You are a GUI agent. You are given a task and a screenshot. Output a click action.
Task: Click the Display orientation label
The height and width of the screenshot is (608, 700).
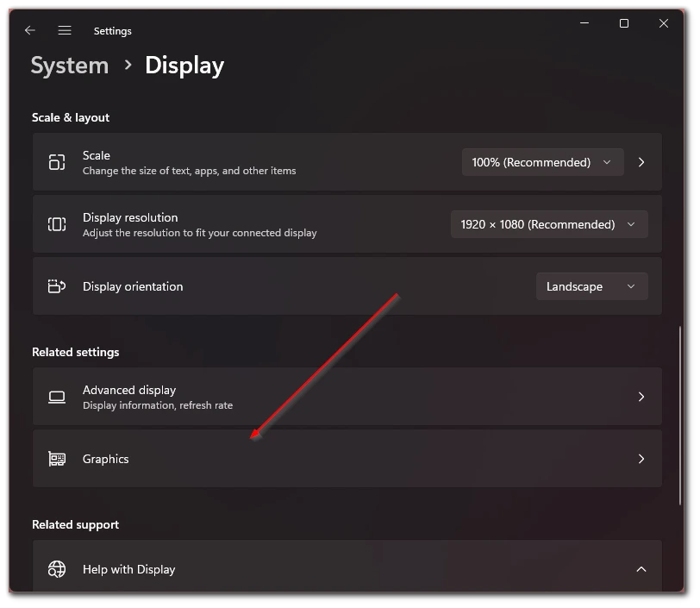coord(133,286)
